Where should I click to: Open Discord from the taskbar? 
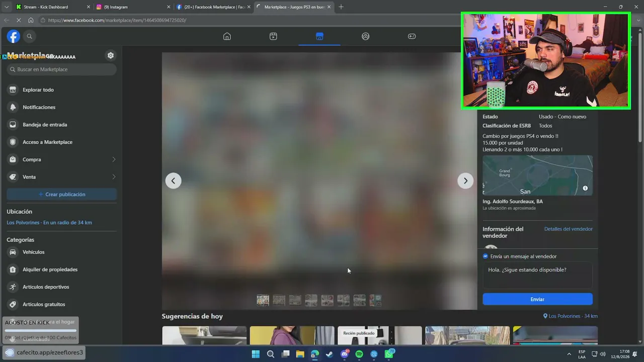345,354
